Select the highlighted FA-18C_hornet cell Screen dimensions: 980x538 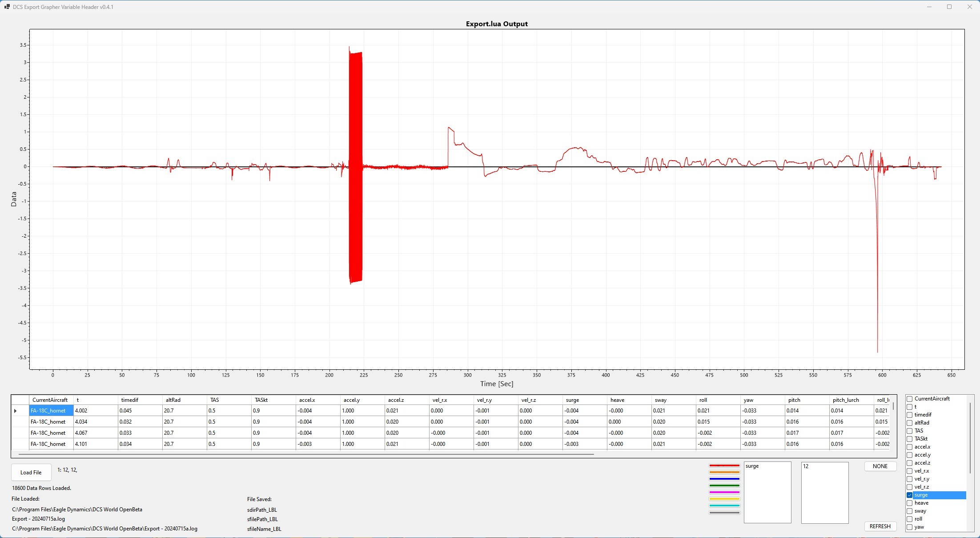point(51,411)
